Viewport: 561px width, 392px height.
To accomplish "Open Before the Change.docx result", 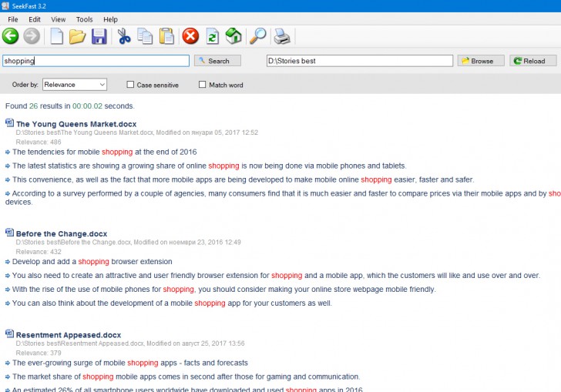I will pos(62,234).
